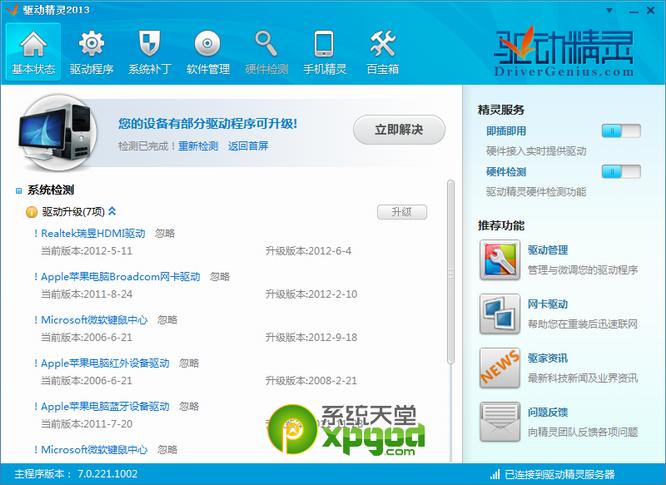The image size is (666, 485).
Task: Open the 系统补丁 shield icon
Action: click(x=149, y=45)
